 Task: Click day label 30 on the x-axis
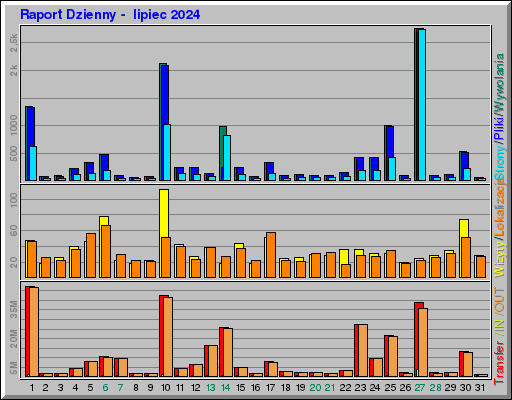465,388
